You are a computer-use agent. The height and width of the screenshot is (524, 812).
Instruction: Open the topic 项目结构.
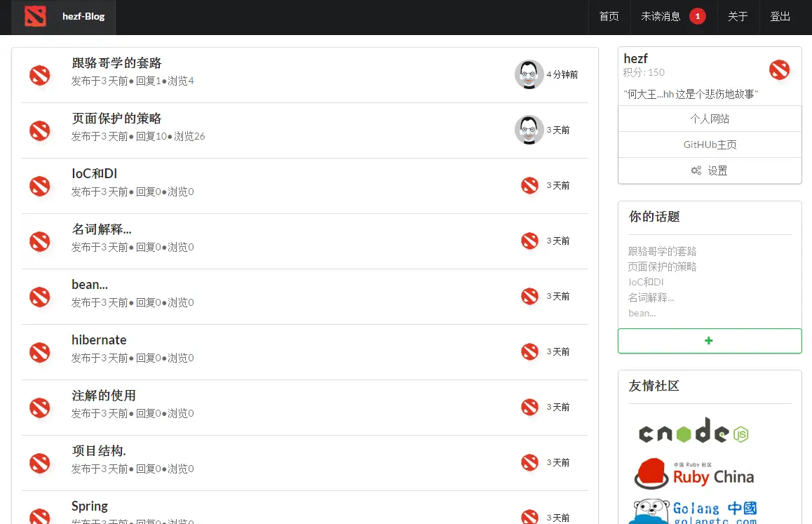click(99, 451)
